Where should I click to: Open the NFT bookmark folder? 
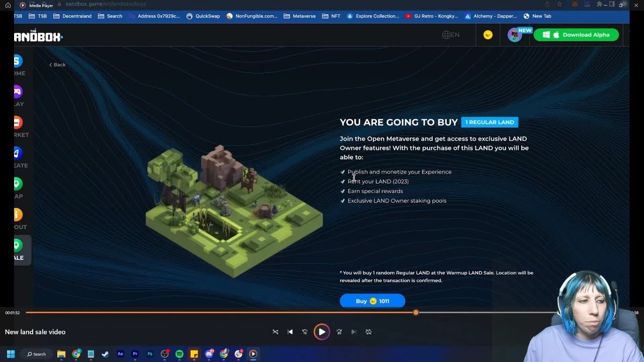click(x=331, y=16)
